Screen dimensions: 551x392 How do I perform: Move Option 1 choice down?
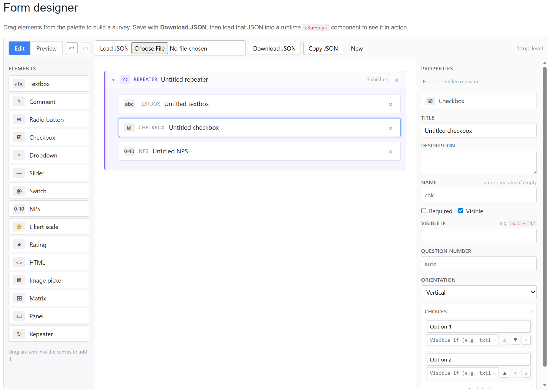(515, 340)
